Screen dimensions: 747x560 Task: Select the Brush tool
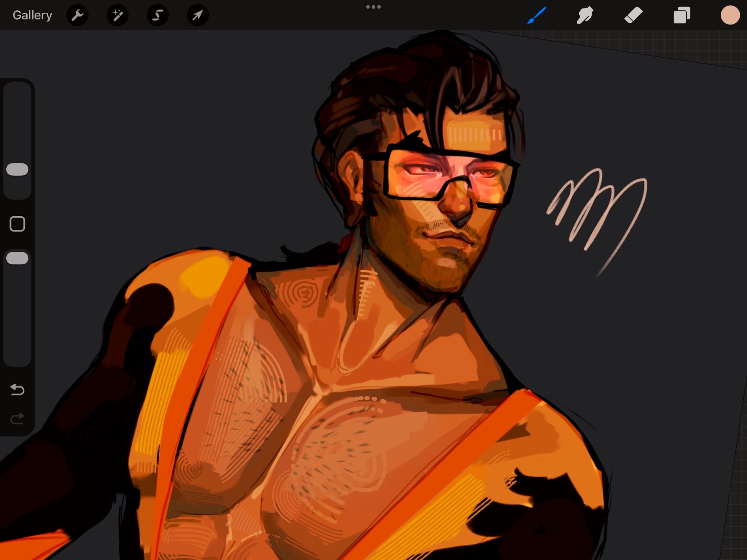[x=537, y=15]
